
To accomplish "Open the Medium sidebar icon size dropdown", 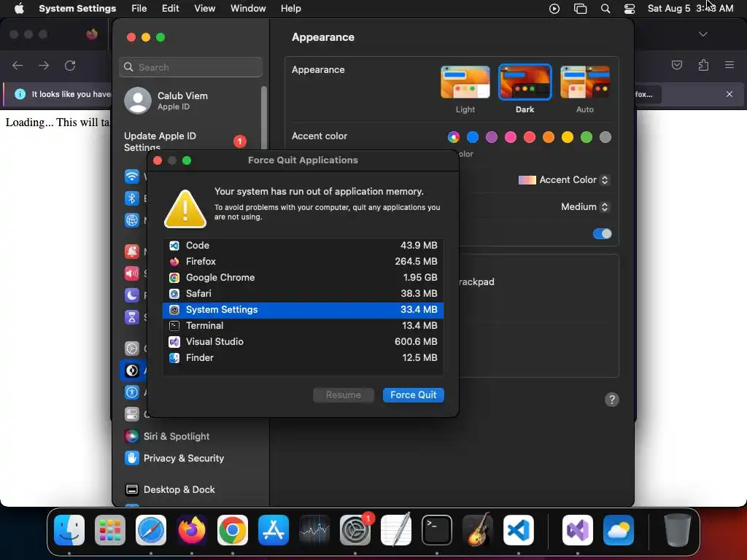I will point(585,207).
